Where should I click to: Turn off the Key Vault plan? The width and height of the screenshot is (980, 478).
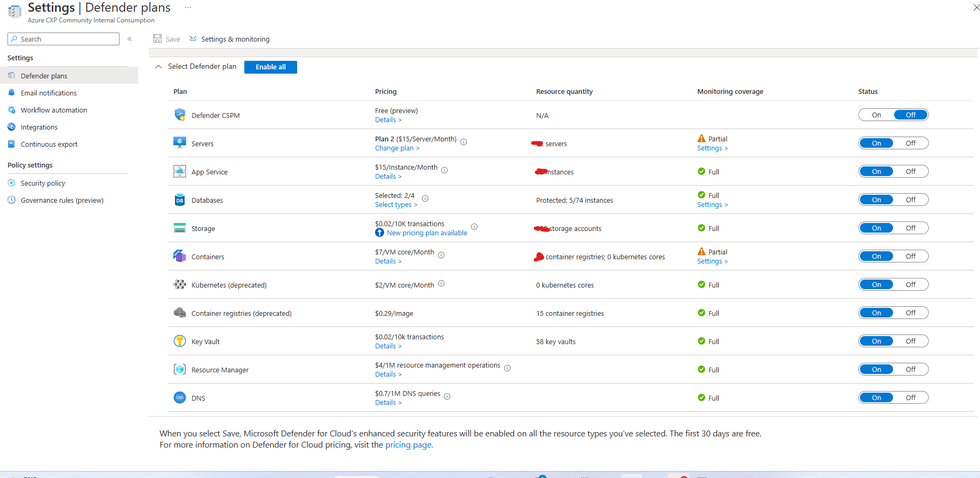(911, 341)
